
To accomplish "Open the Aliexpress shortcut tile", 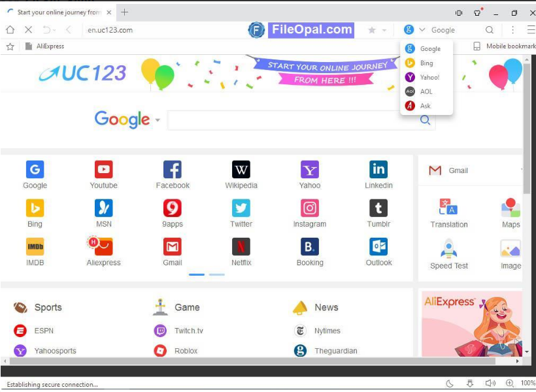I will pyautogui.click(x=103, y=252).
